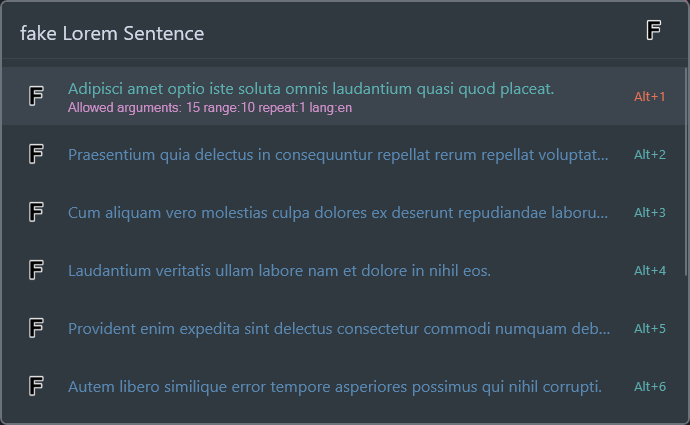
Task: Pick the 'Cum aliquam vero molestias' sentence
Action: (338, 213)
